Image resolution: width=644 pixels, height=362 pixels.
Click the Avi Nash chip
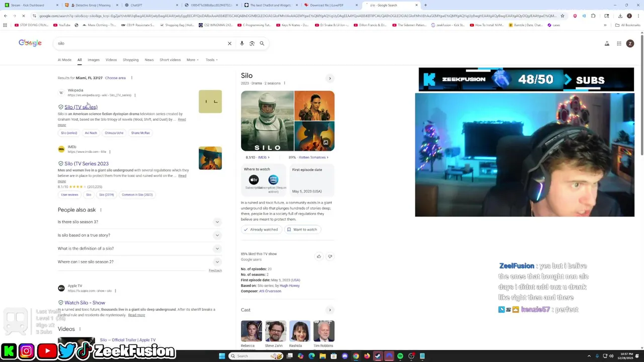coord(91,133)
